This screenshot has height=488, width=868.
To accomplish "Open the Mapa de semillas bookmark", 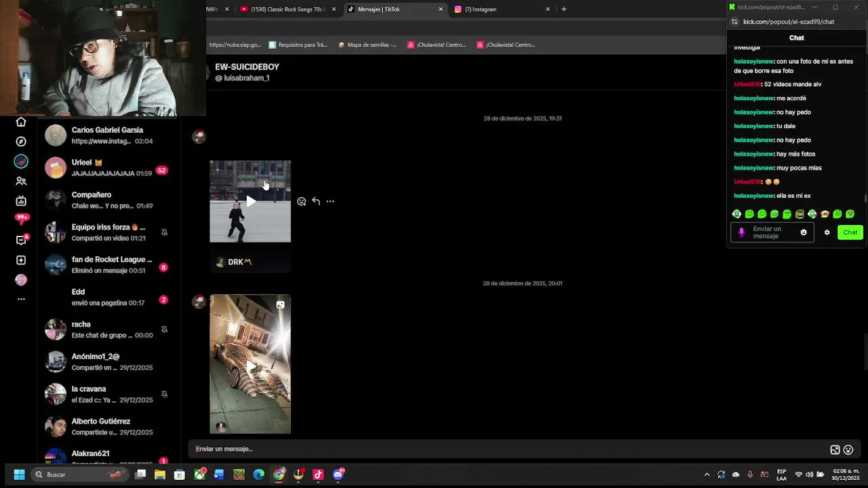I will tap(367, 45).
